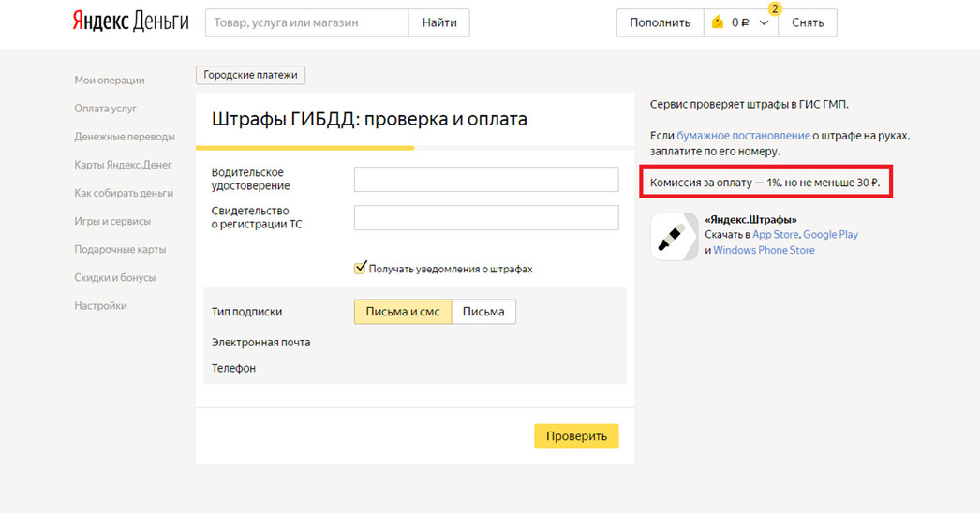
Task: Focus the Свидетельство о регистрации ТС field
Action: click(486, 218)
